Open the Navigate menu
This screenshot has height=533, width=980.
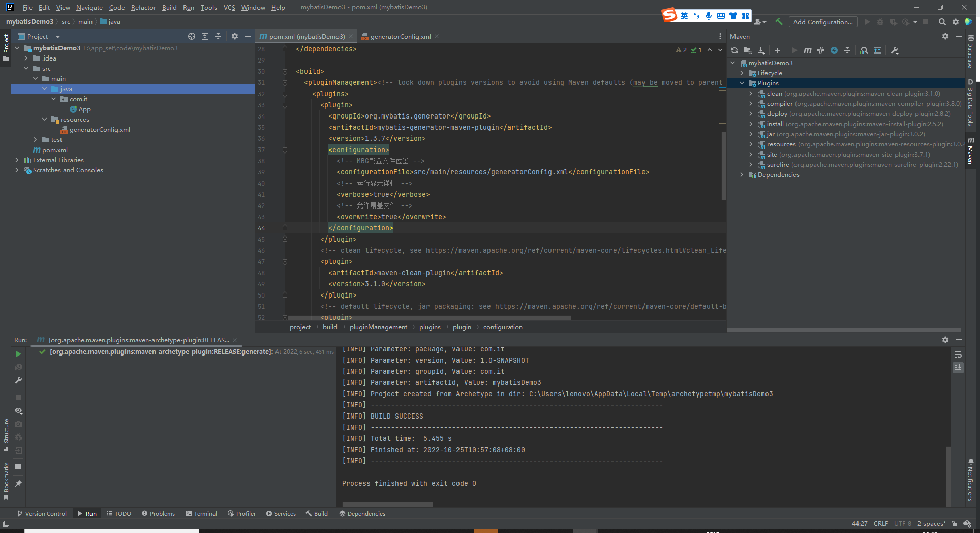tap(89, 7)
